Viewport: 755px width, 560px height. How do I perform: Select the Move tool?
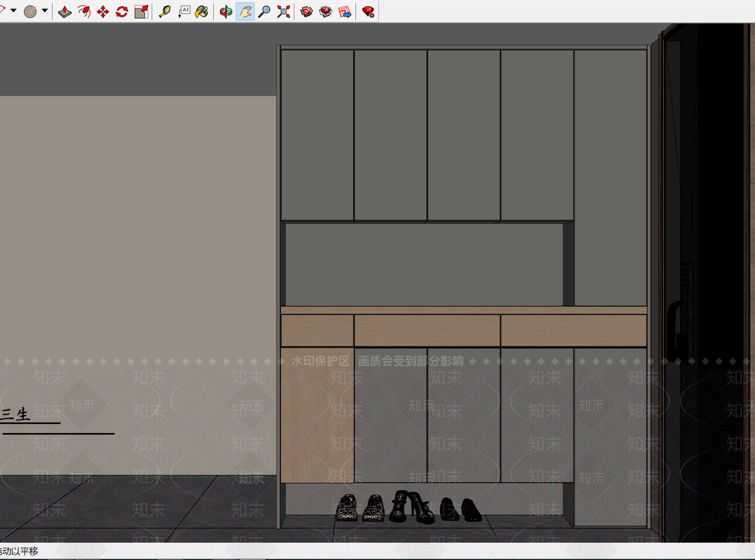click(103, 12)
